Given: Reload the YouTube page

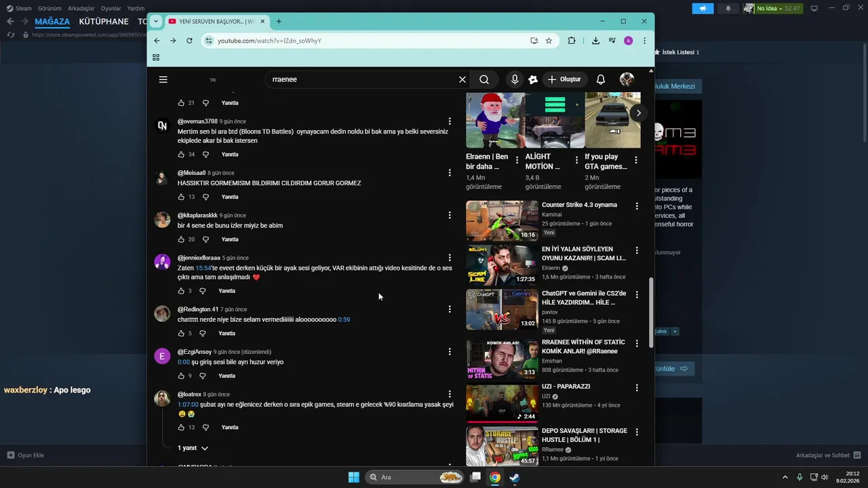Looking at the screenshot, I should click(x=189, y=41).
